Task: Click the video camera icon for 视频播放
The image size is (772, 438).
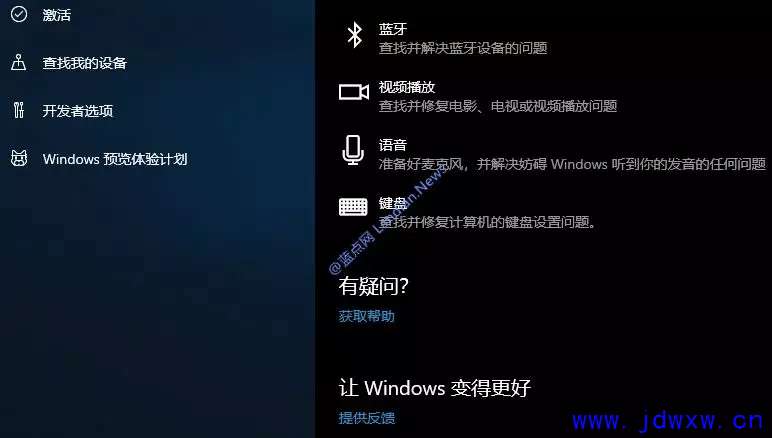Action: (354, 92)
